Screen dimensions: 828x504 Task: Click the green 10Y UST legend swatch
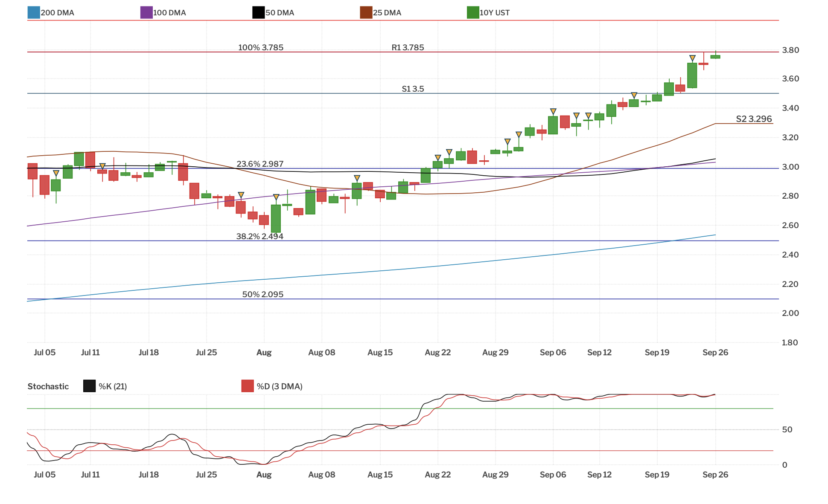[x=473, y=12]
